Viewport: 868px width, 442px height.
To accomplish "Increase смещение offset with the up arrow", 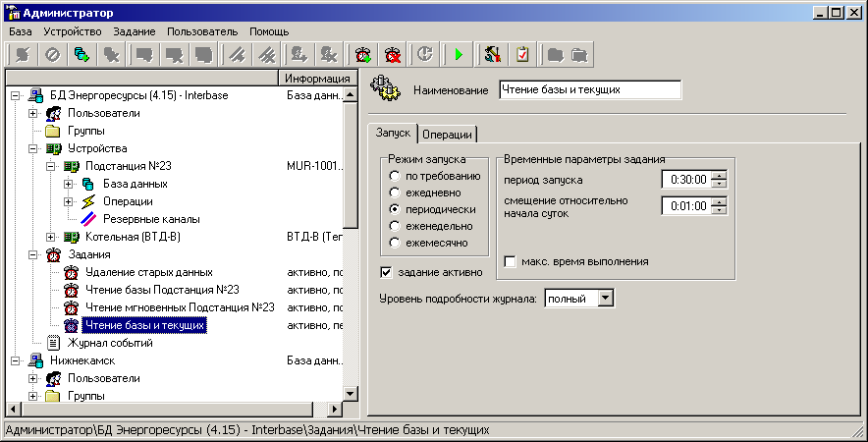I will pos(719,202).
